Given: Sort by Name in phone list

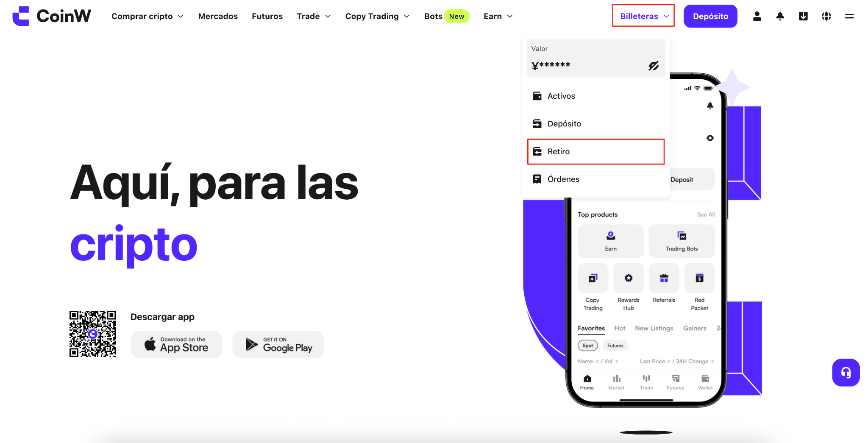Looking at the screenshot, I should (x=588, y=361).
